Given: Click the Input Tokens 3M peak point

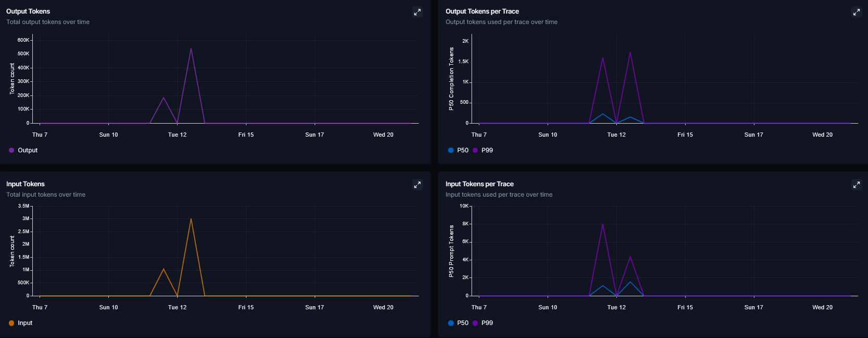Looking at the screenshot, I should 191,219.
